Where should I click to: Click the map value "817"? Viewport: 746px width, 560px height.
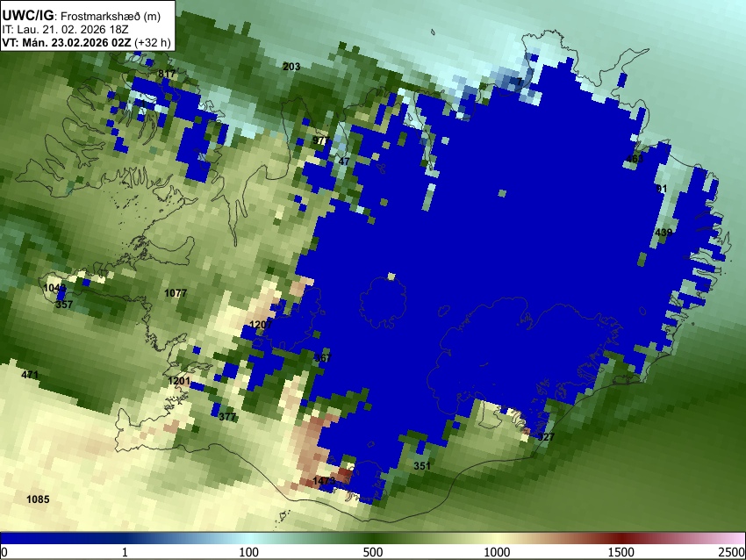point(167,74)
